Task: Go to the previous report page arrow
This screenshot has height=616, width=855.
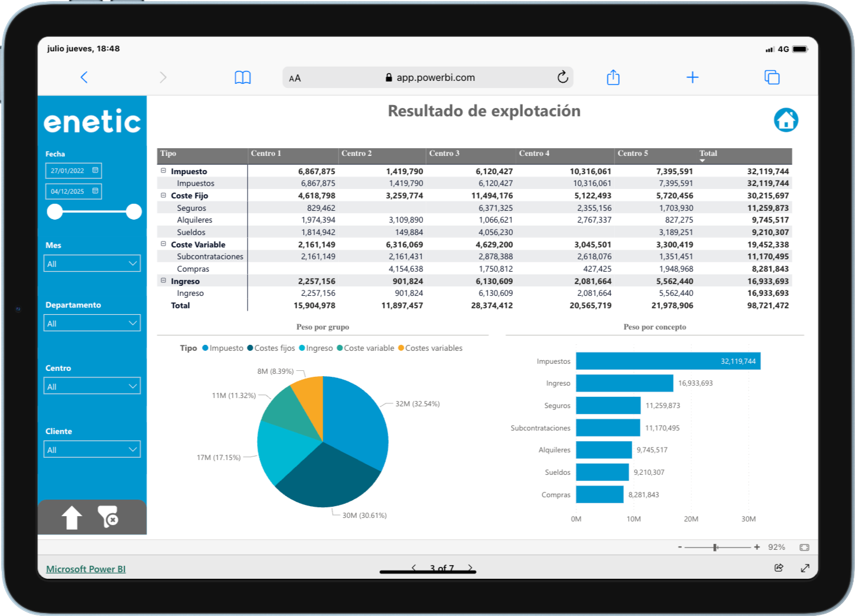Action: point(414,568)
